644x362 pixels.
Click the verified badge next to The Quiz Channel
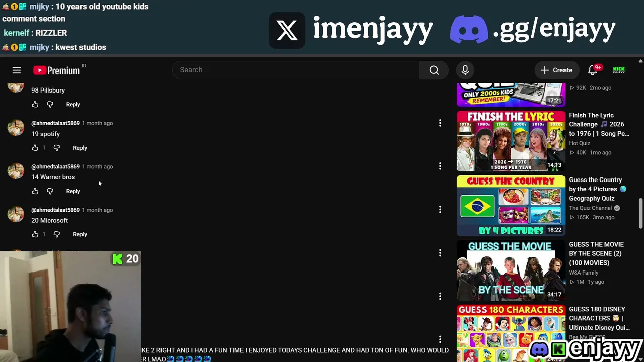[x=617, y=208]
